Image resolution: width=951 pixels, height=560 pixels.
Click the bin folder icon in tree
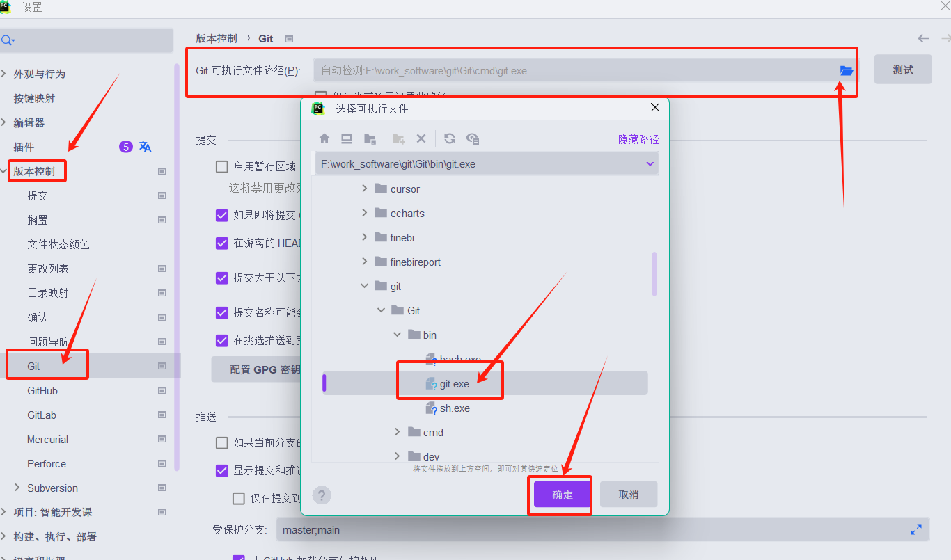(414, 335)
